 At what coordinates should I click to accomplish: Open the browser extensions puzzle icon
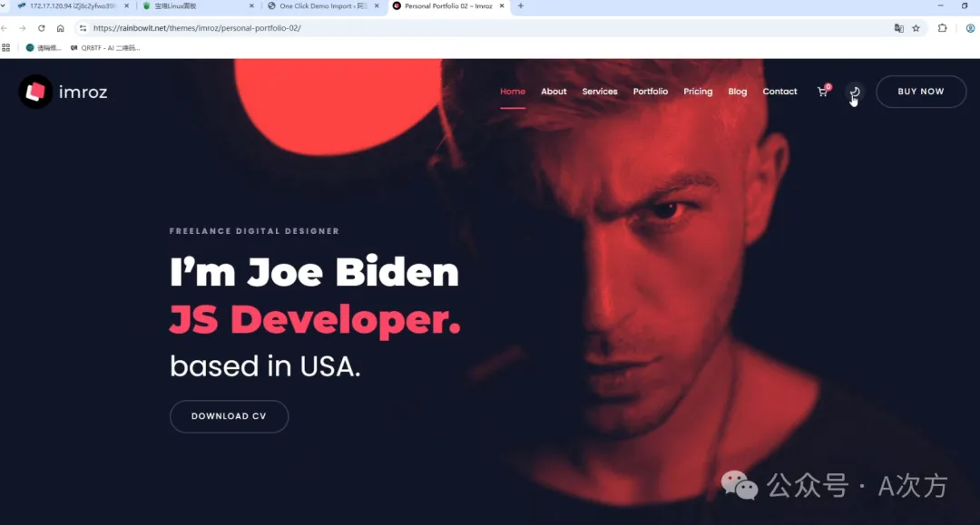click(x=943, y=28)
